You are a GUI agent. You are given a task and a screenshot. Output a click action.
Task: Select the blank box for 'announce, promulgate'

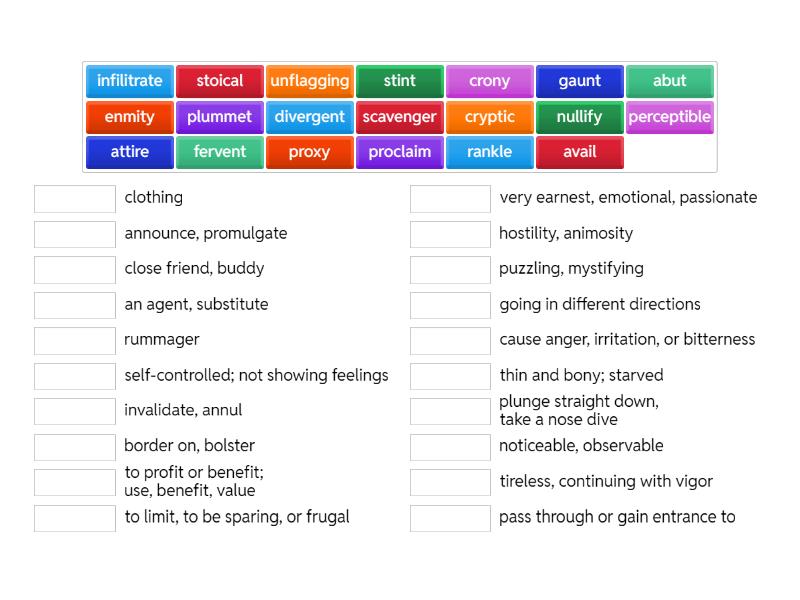75,234
